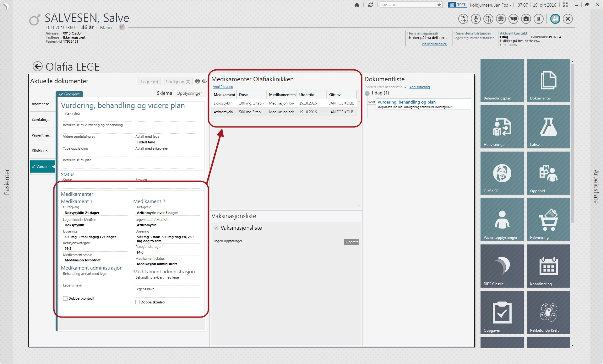
Task: Check Dobbeltkontroll under Medikament 2
Action: click(x=138, y=302)
